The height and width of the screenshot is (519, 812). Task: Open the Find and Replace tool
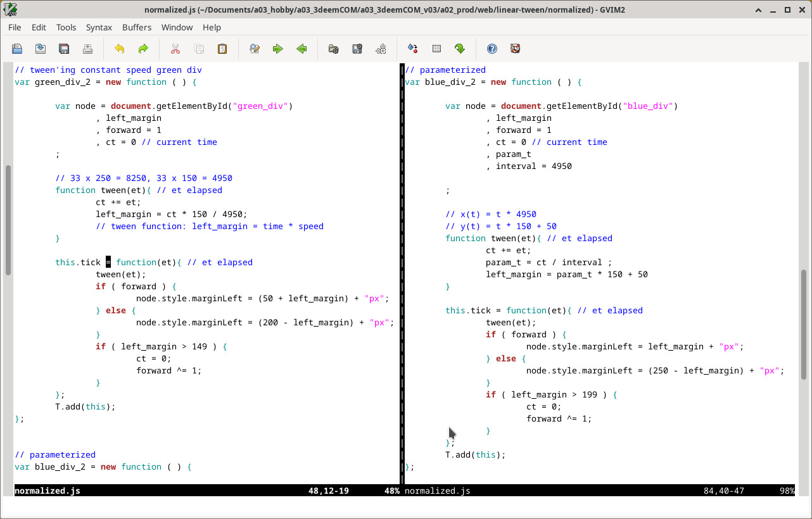[x=255, y=49]
